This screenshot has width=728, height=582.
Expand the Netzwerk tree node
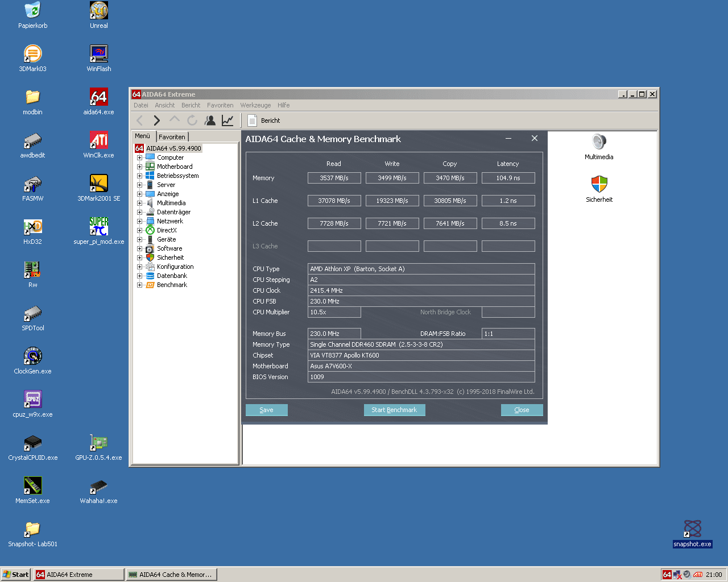point(139,221)
